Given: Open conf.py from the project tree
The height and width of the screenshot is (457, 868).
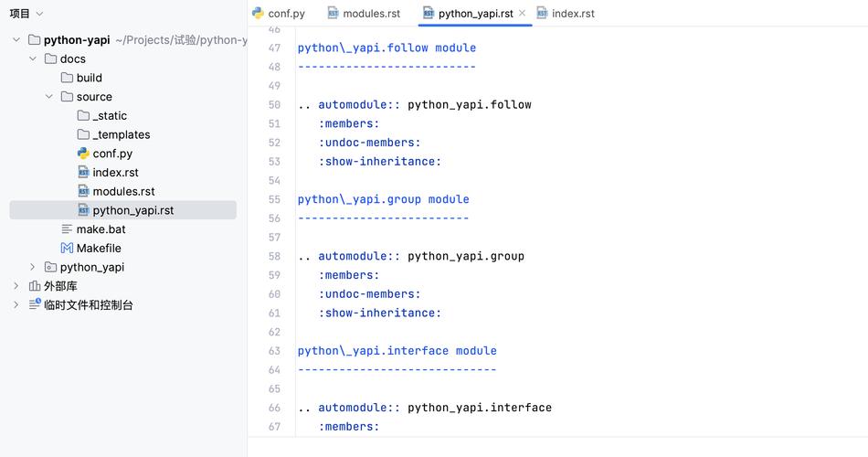Looking at the screenshot, I should [x=112, y=154].
